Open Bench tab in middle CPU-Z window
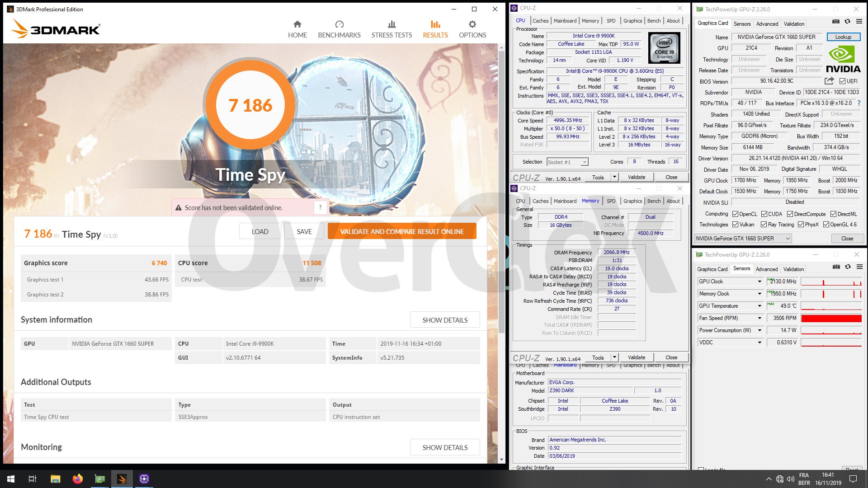Viewport: 868px width, 488px height. coord(654,201)
